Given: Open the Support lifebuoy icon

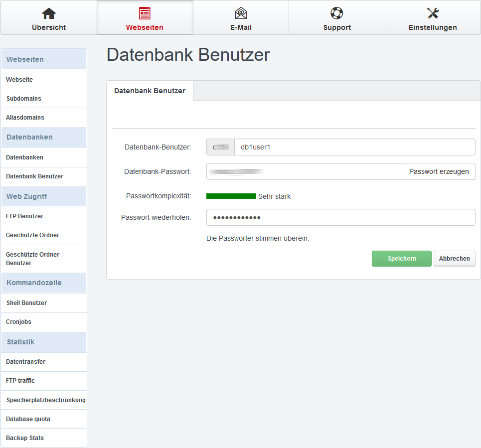Looking at the screenshot, I should click(x=337, y=13).
